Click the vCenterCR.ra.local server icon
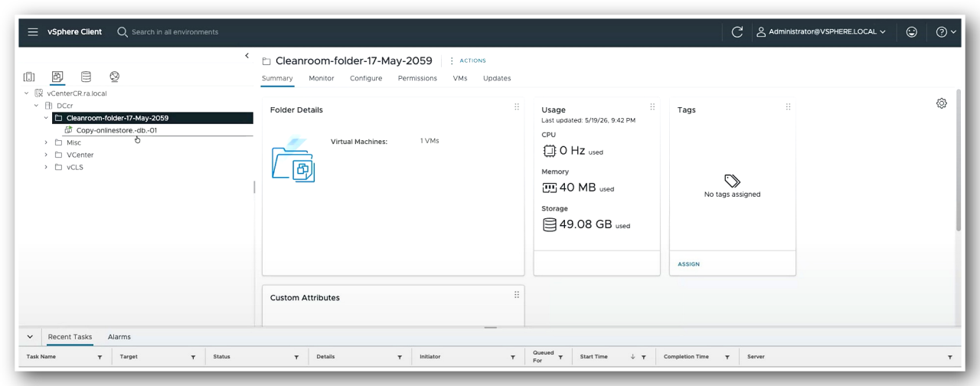Viewport: 980px width, 386px height. coord(39,93)
